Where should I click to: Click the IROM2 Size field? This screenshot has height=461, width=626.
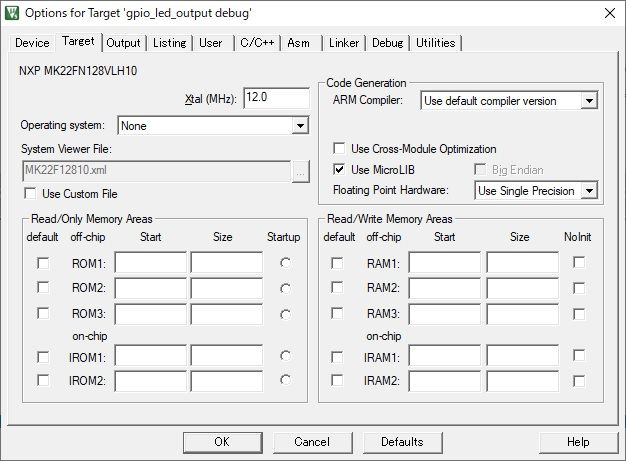[x=227, y=381]
